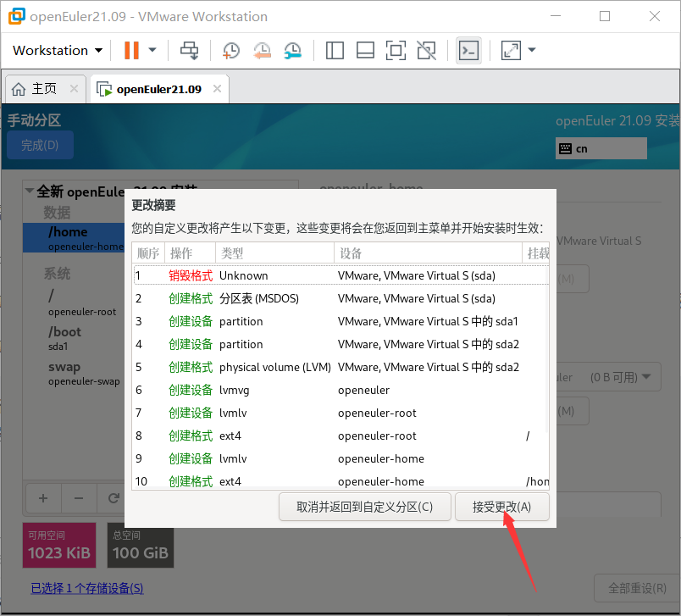The height and width of the screenshot is (616, 681).
Task: Open the stretch options dropdown arrow
Action: pyautogui.click(x=532, y=50)
